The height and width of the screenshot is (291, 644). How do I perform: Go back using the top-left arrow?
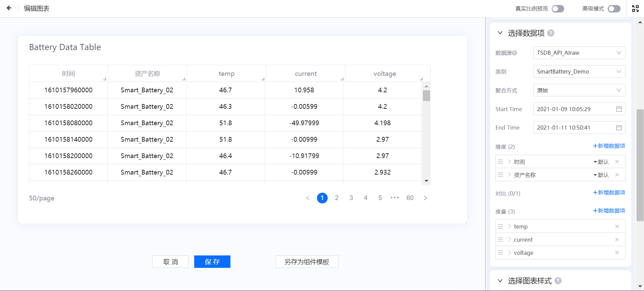pos(9,8)
